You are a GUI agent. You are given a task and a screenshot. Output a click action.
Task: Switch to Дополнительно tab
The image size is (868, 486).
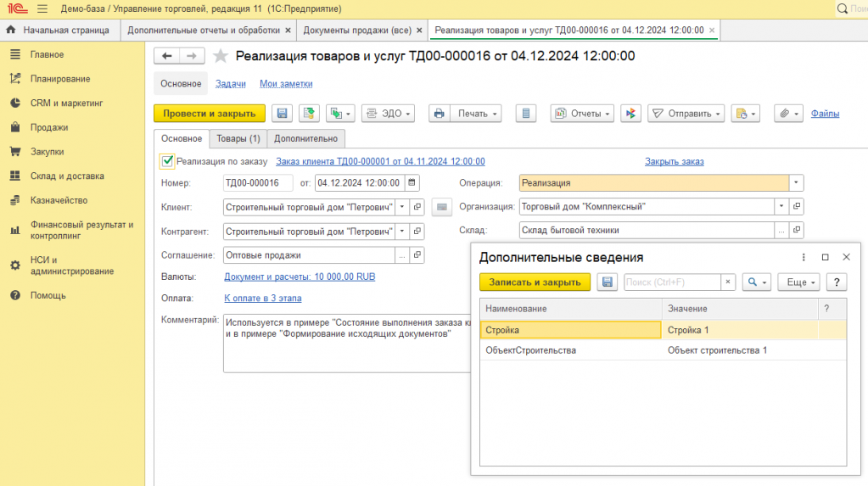tap(305, 138)
